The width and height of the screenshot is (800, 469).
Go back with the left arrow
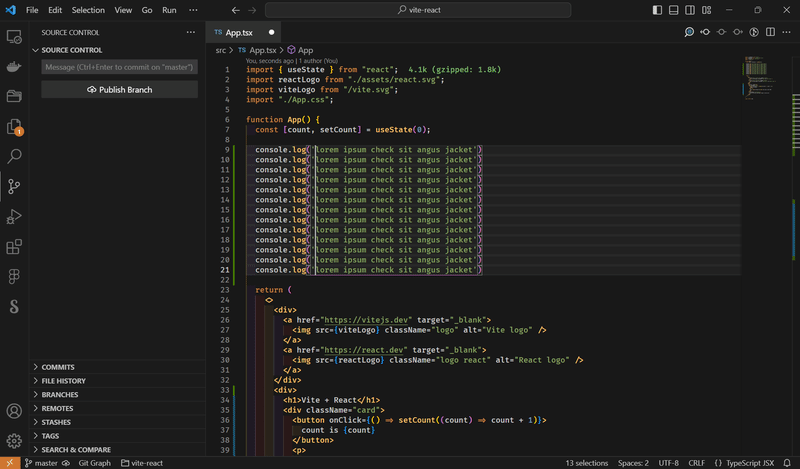[235, 10]
